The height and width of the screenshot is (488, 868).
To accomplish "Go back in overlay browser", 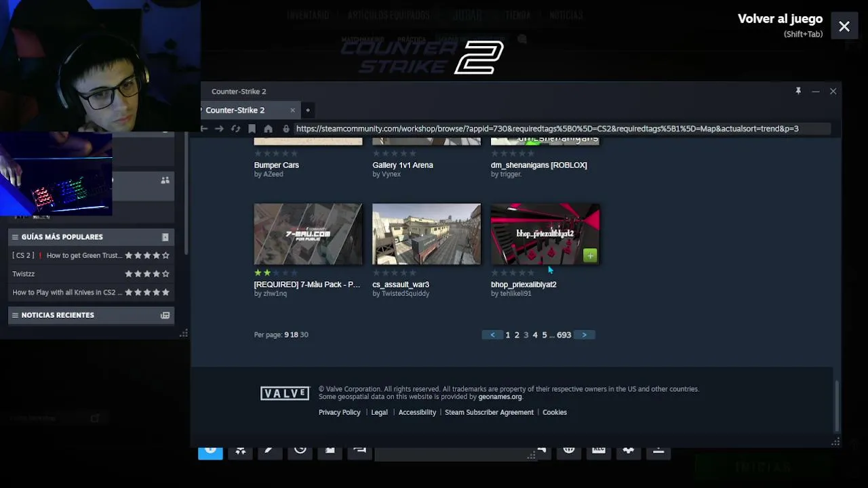I will [x=204, y=129].
